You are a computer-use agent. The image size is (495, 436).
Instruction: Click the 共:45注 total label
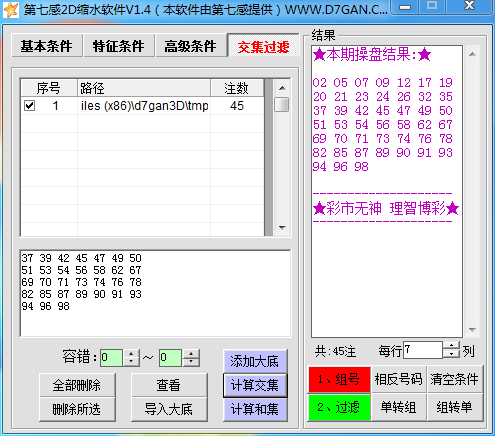[335, 351]
